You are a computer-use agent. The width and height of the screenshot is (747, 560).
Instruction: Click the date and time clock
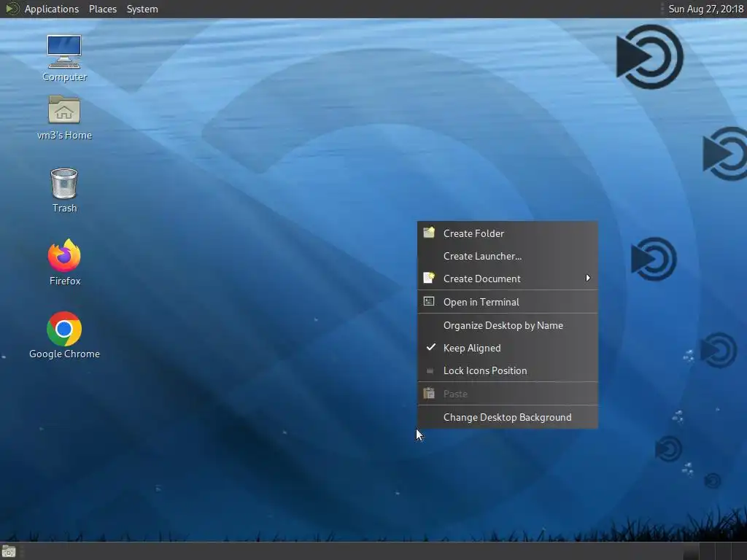pos(705,9)
